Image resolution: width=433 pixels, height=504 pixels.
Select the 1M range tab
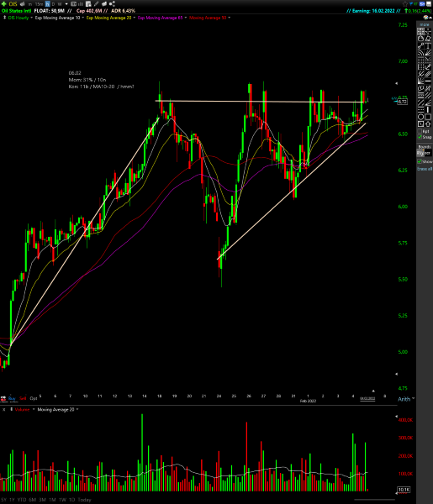pos(52,500)
